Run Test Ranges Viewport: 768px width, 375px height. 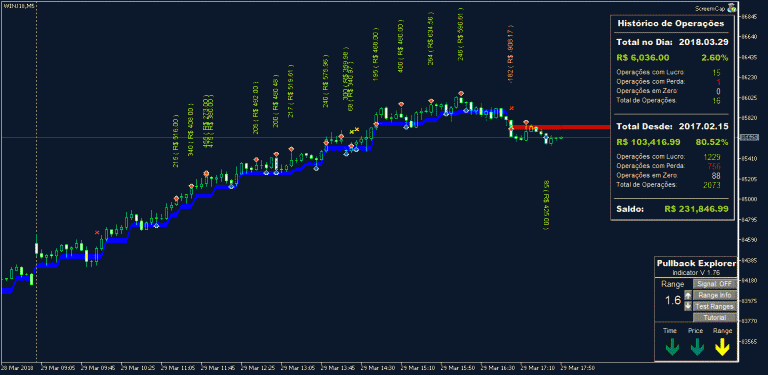[x=715, y=306]
